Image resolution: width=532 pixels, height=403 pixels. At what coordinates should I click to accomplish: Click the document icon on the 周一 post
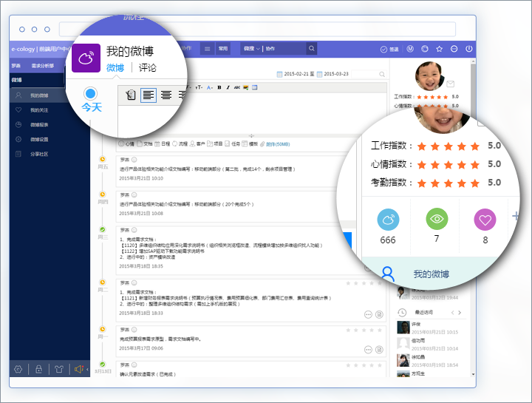click(379, 350)
